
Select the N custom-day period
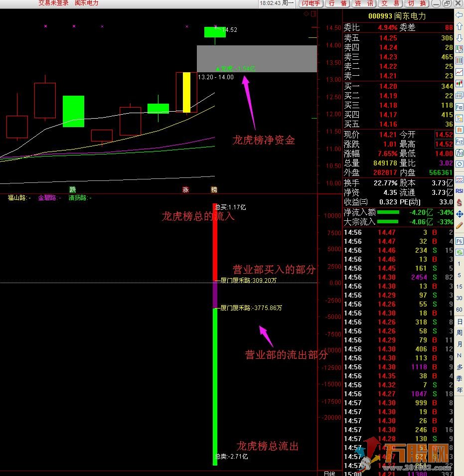(459, 355)
